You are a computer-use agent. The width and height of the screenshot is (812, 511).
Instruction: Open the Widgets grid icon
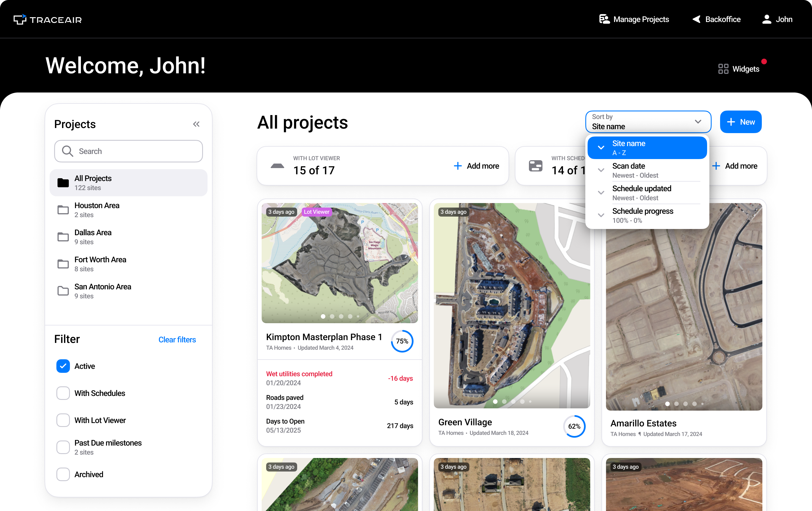click(723, 69)
